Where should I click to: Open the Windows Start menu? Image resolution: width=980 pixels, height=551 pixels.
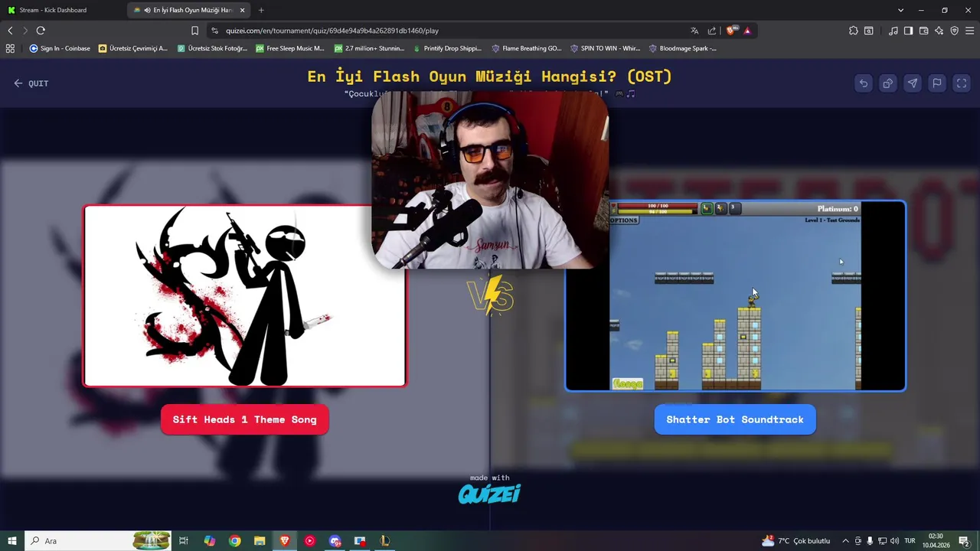point(11,541)
